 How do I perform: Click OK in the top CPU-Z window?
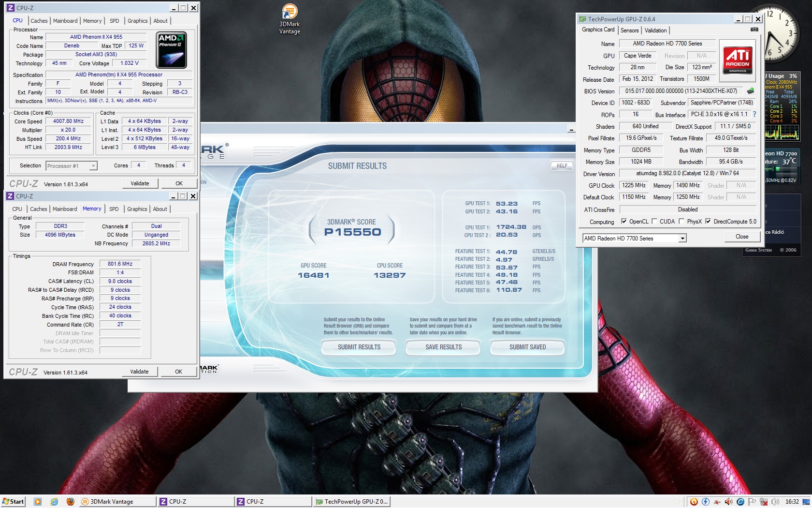(x=179, y=183)
